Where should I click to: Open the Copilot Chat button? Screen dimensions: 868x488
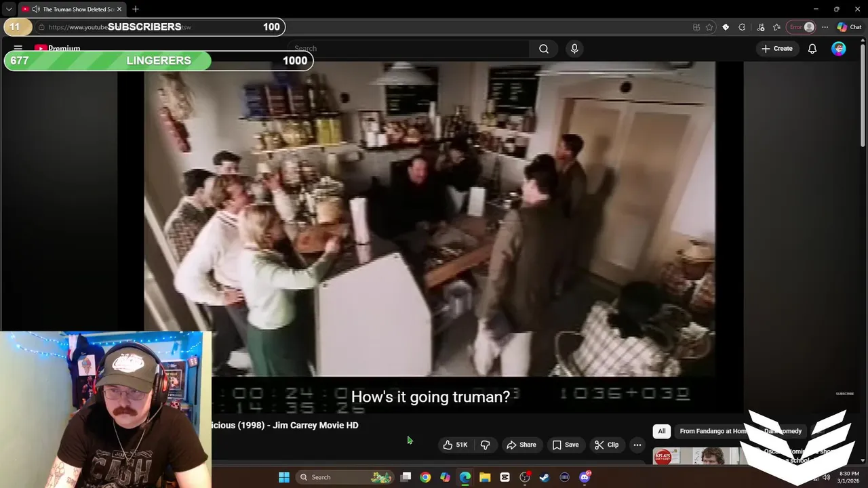(849, 27)
